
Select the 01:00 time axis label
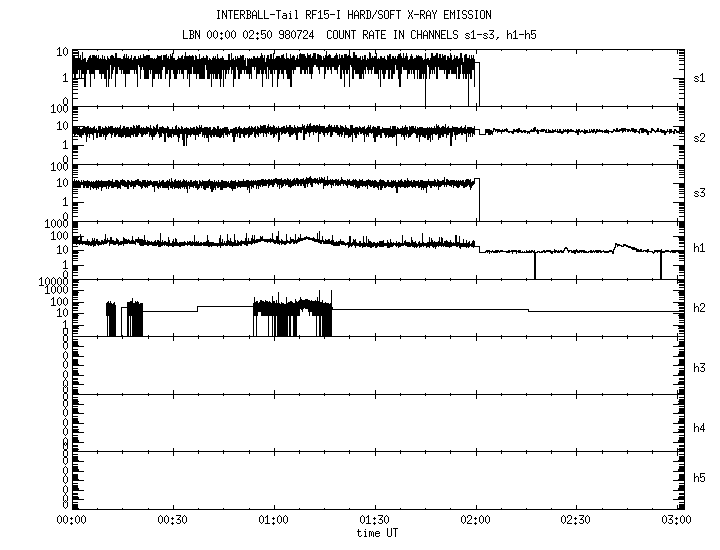[273, 520]
